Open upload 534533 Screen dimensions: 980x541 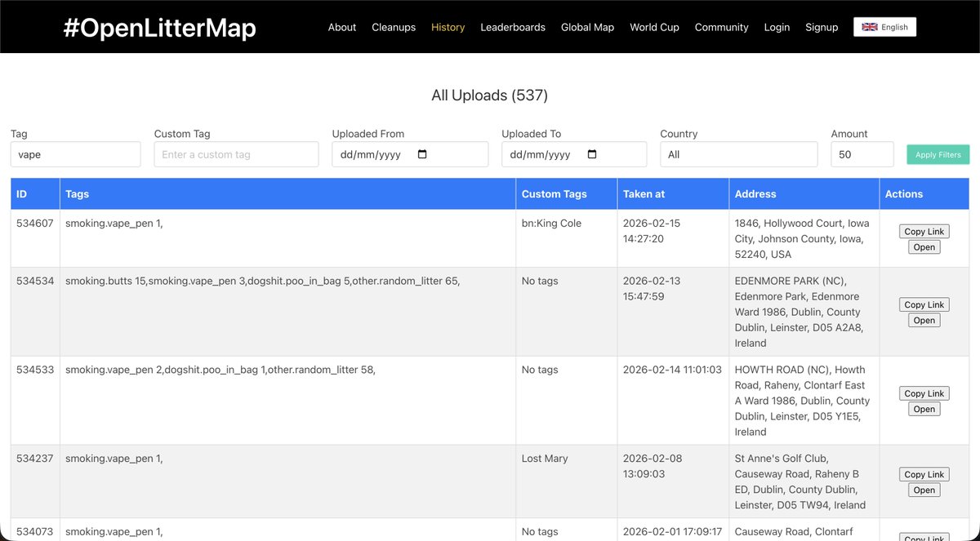(x=924, y=410)
